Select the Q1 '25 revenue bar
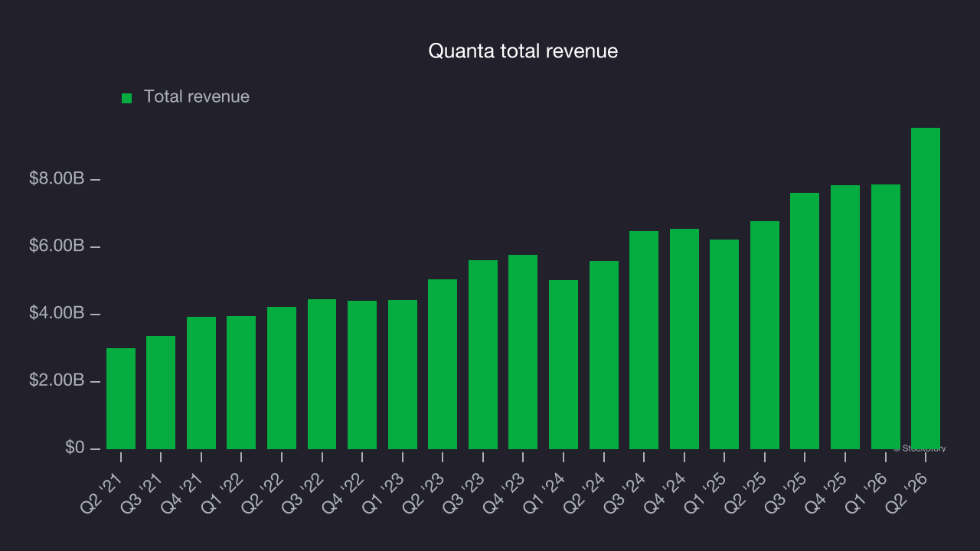Viewport: 980px width, 551px height. tap(724, 344)
